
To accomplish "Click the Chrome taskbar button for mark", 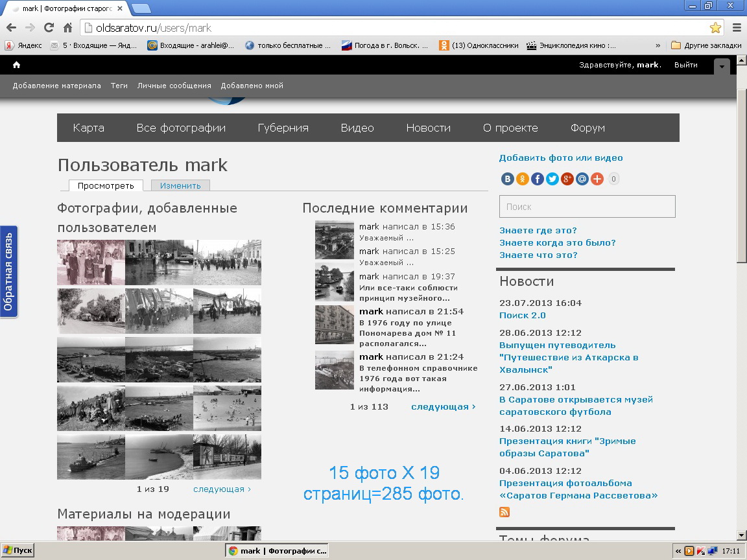I will click(277, 551).
